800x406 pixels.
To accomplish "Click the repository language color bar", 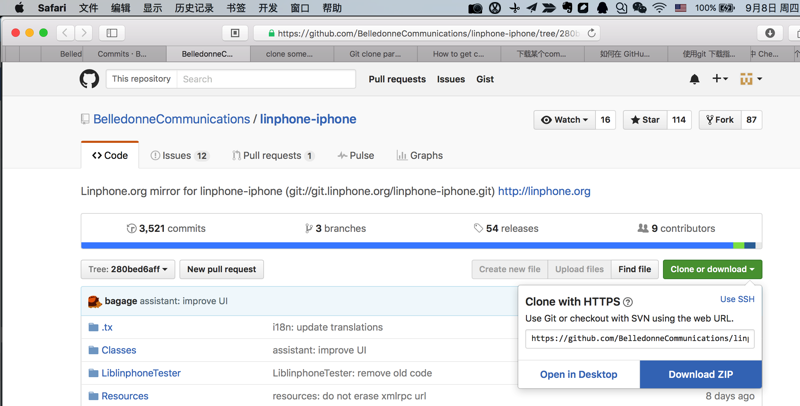I will tap(420, 245).
